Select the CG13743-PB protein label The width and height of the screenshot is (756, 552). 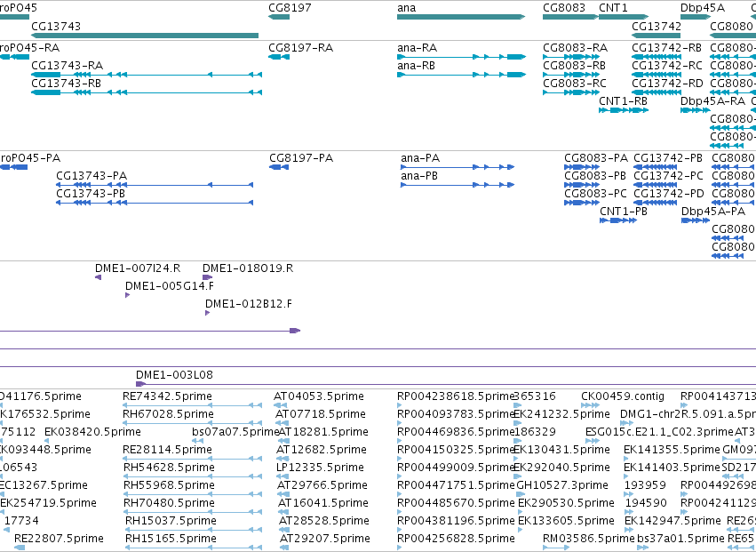pos(91,194)
